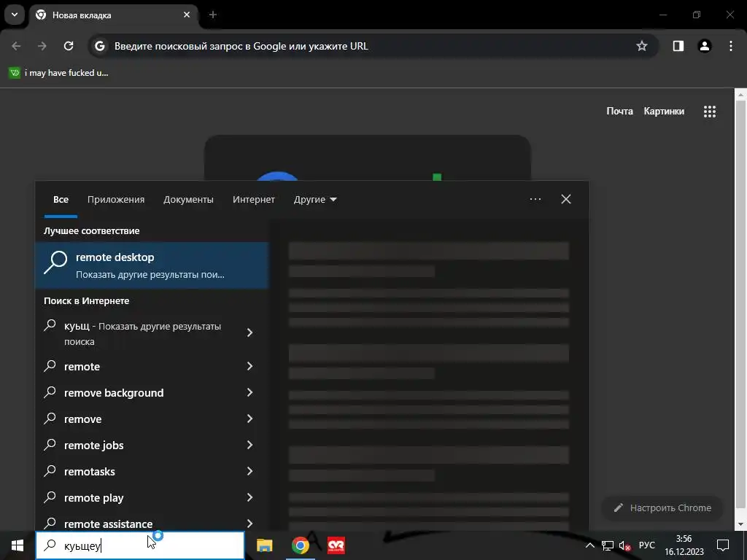Viewport: 747px width, 560px height.
Task: Select the 'remotasks' suggestion
Action: [x=142, y=472]
